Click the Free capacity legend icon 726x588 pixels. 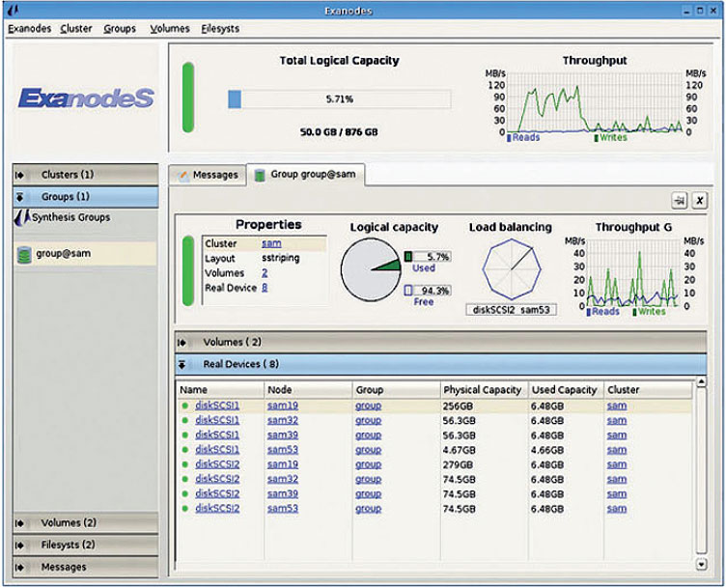pyautogui.click(x=408, y=290)
